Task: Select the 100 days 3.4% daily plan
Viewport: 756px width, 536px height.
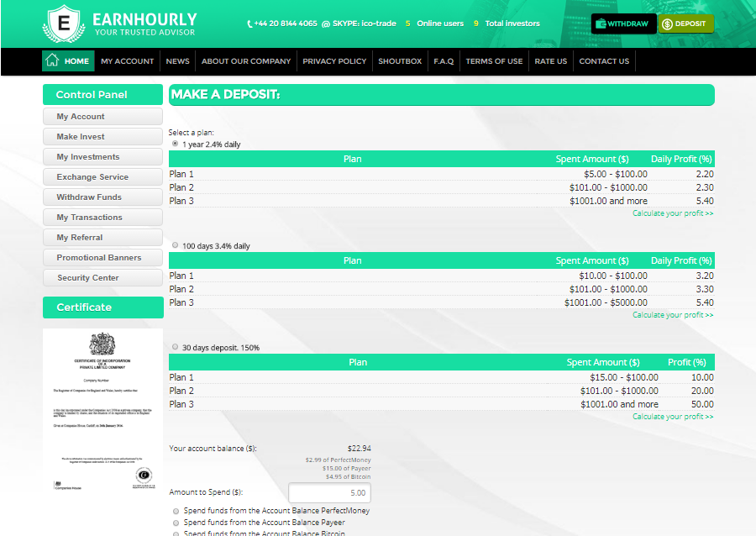Action: pos(176,245)
